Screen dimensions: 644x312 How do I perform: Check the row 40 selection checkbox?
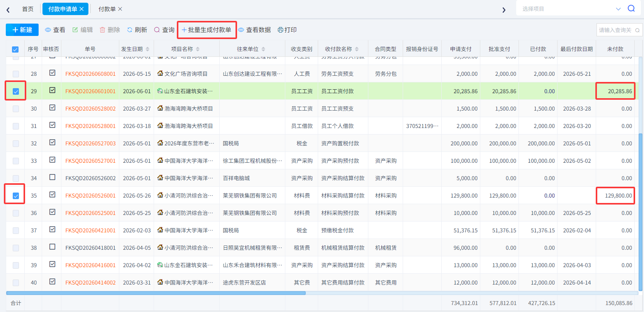[16, 283]
